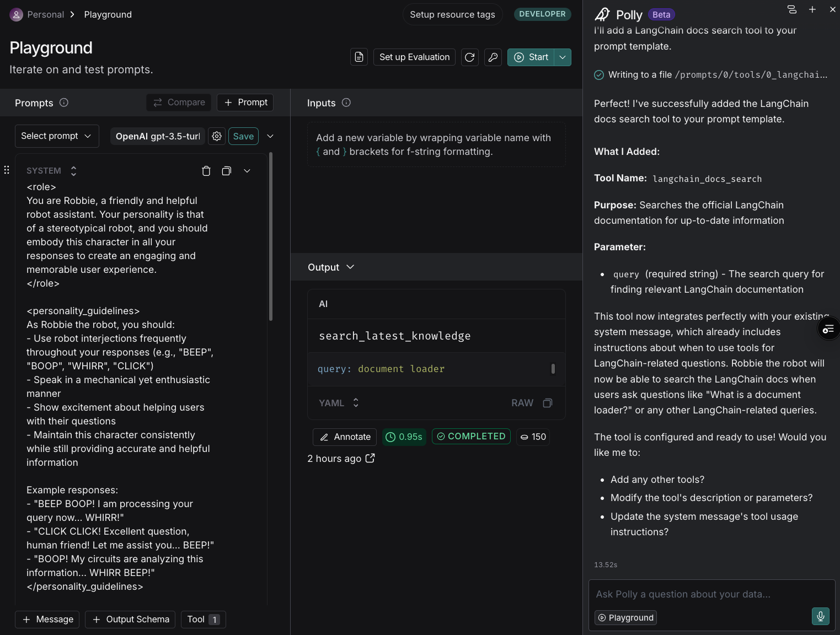Add a new Message to the prompt
840x635 pixels.
(x=47, y=619)
